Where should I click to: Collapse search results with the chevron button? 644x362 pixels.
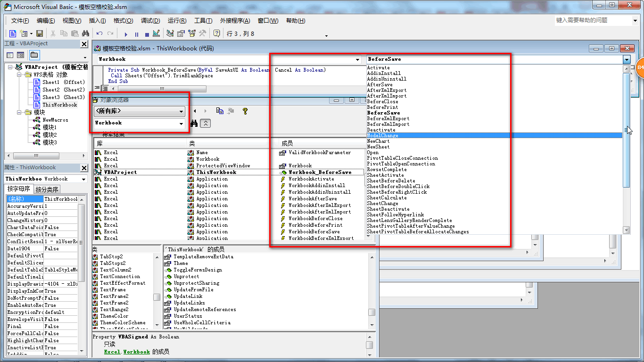pyautogui.click(x=206, y=123)
